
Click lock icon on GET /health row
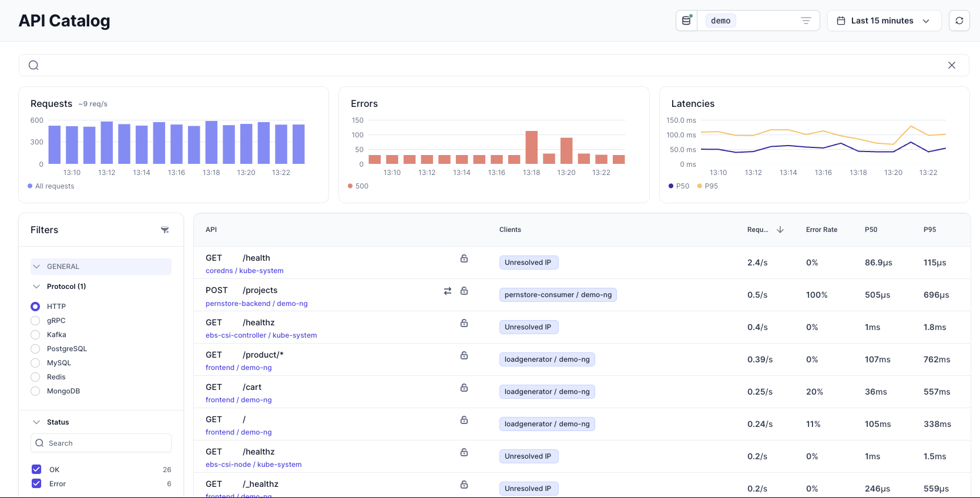(x=464, y=258)
